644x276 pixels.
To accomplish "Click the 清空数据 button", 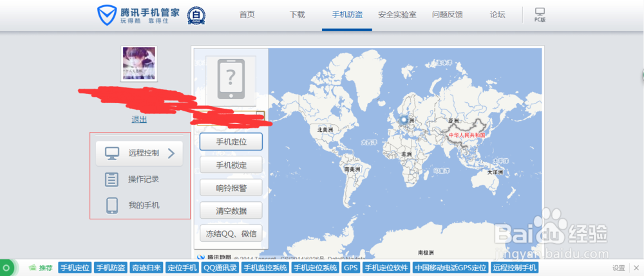I will pos(231,211).
